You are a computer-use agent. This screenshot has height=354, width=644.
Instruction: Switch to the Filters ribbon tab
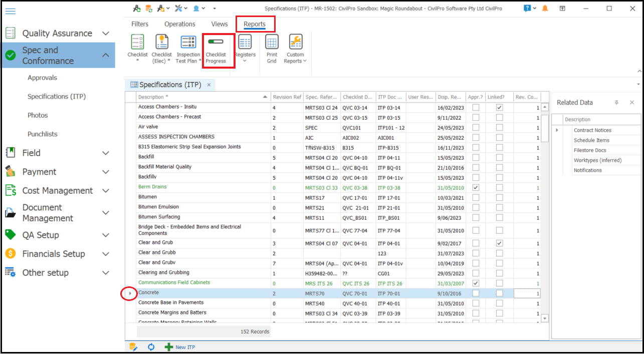[140, 24]
